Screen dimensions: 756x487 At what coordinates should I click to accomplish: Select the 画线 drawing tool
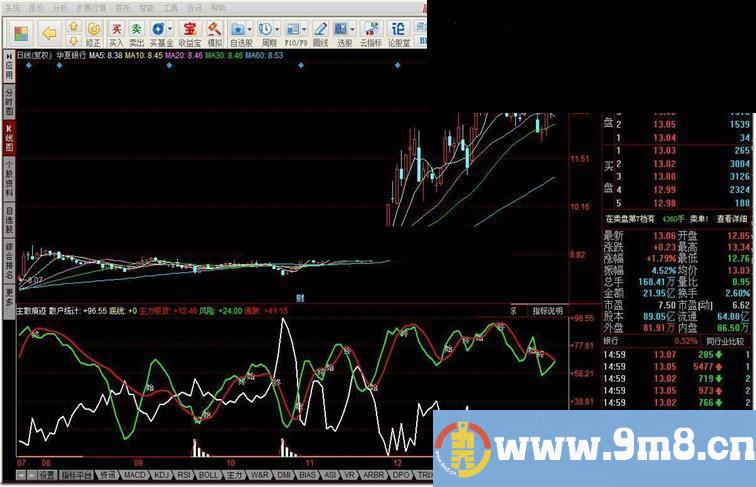click(x=320, y=33)
